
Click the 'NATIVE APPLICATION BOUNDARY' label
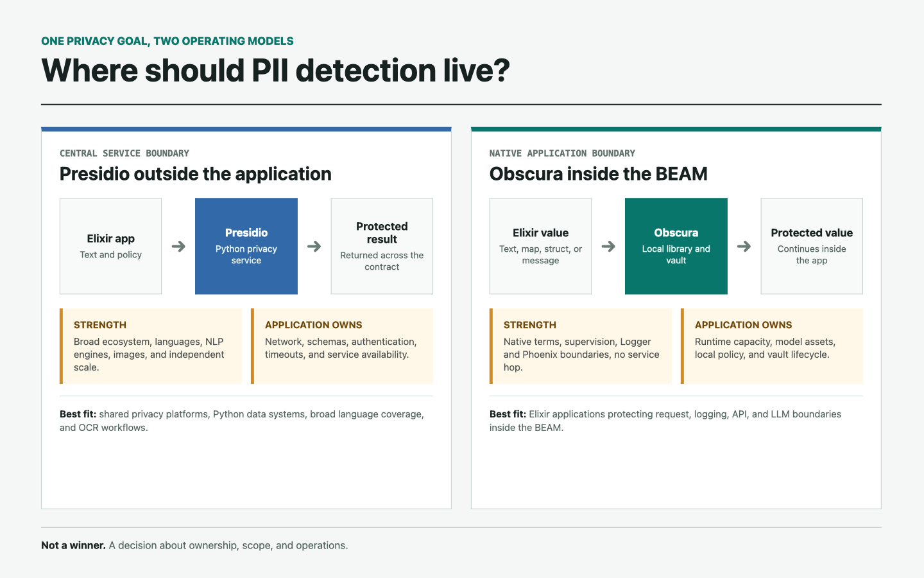pyautogui.click(x=562, y=153)
